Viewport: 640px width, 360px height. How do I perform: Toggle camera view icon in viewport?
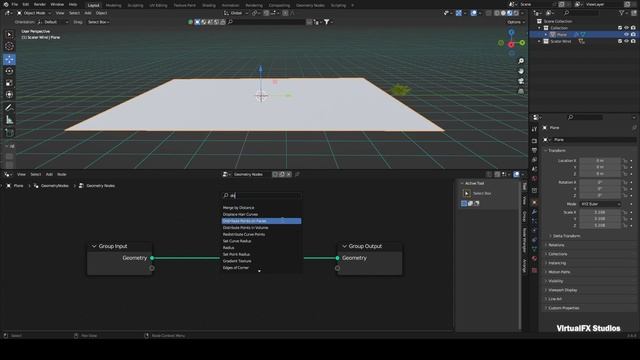(x=521, y=81)
